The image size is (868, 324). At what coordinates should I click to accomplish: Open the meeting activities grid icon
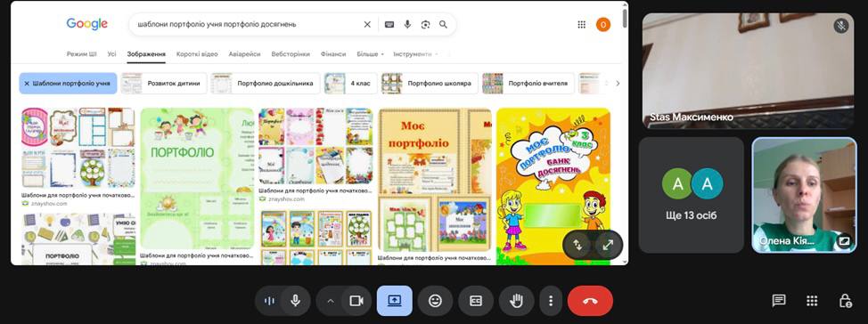pos(812,301)
